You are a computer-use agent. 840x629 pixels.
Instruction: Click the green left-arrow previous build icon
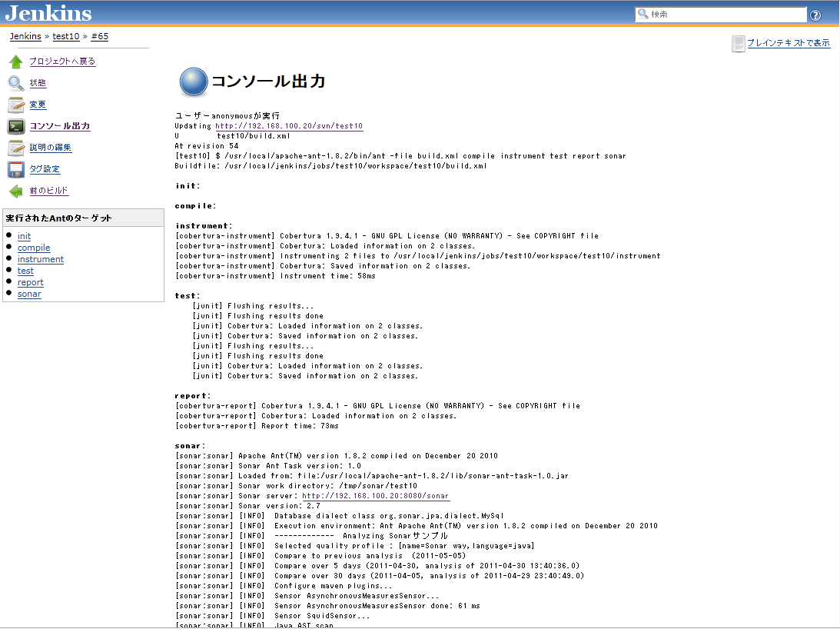(x=16, y=191)
